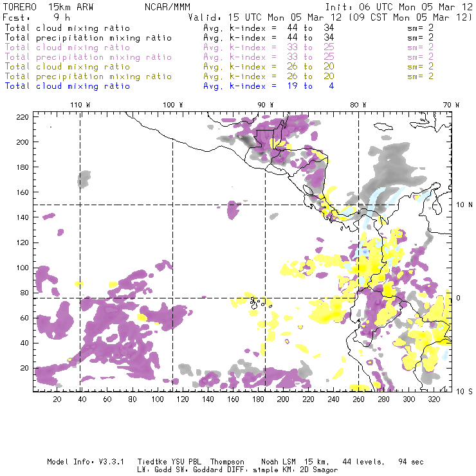Click the '10 S' latitude label
Screen dimensions: 476x476
coord(464,392)
